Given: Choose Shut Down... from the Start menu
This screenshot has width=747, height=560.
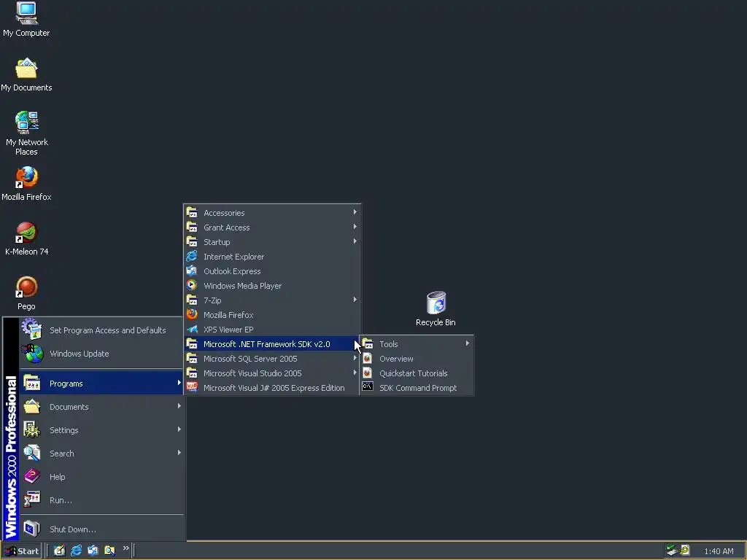Looking at the screenshot, I should tap(101, 529).
